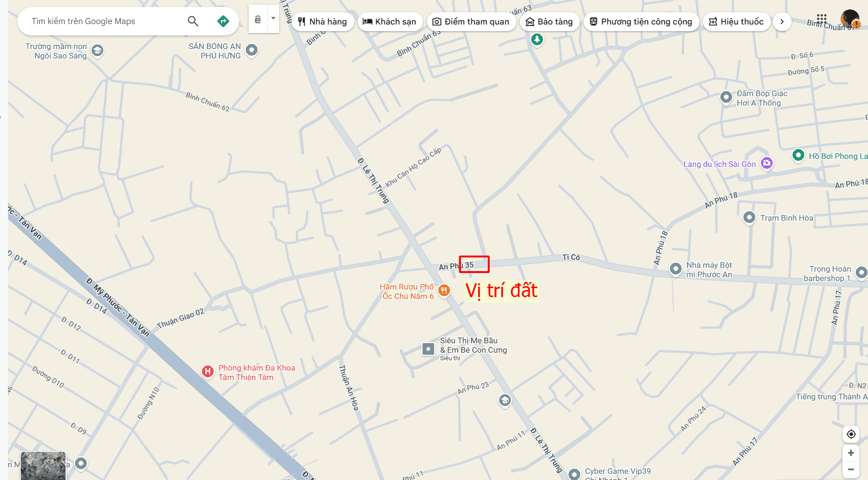Screen dimensions: 868x480
Task: Select the Bảo tàng category
Action: 549,22
